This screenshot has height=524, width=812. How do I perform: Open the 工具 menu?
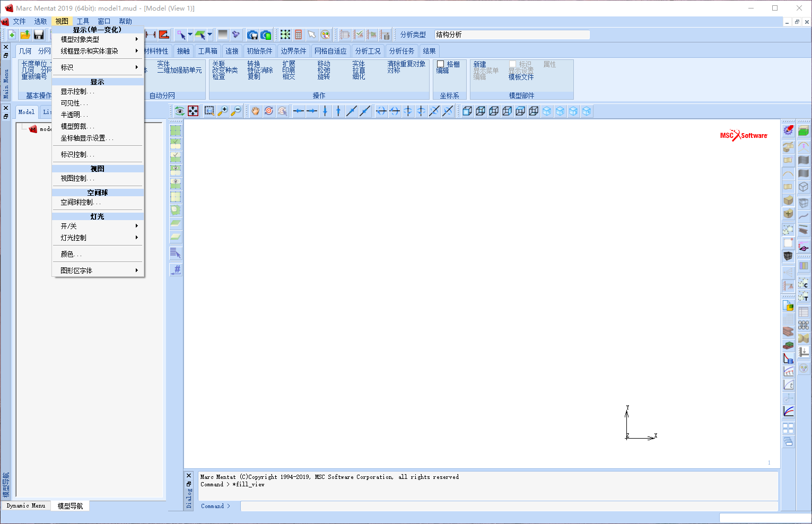click(x=83, y=21)
